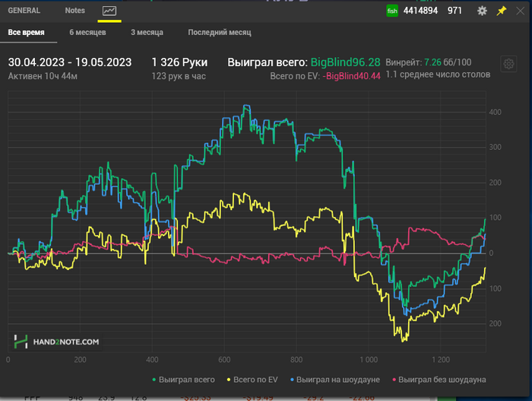Click the date range 30.04.2023 - 19.05.2023
Screen dimensions: 532x401
[x=70, y=62]
